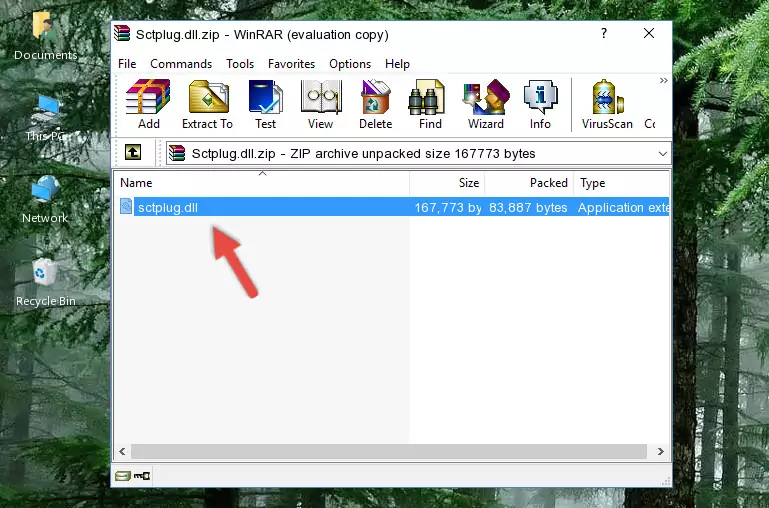Screen dimensions: 769x508
Task: Click the archive path field
Action: click(418, 153)
